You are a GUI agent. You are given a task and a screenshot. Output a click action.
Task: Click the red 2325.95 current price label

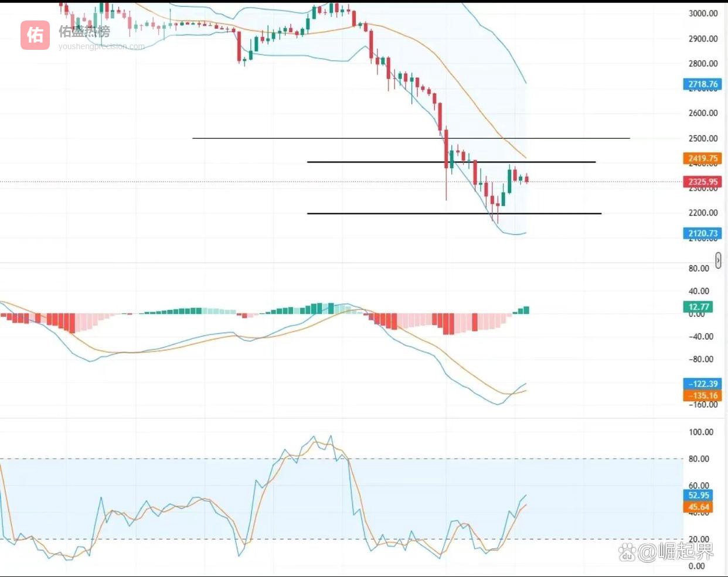click(703, 182)
